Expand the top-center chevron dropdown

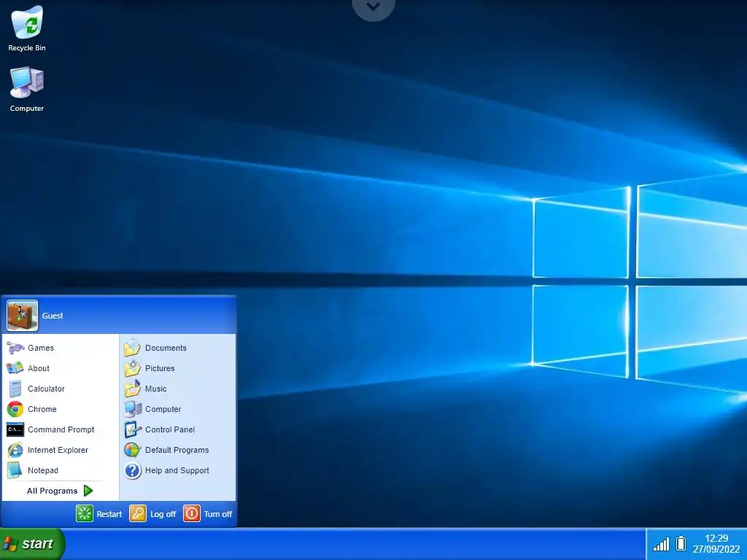tap(373, 7)
